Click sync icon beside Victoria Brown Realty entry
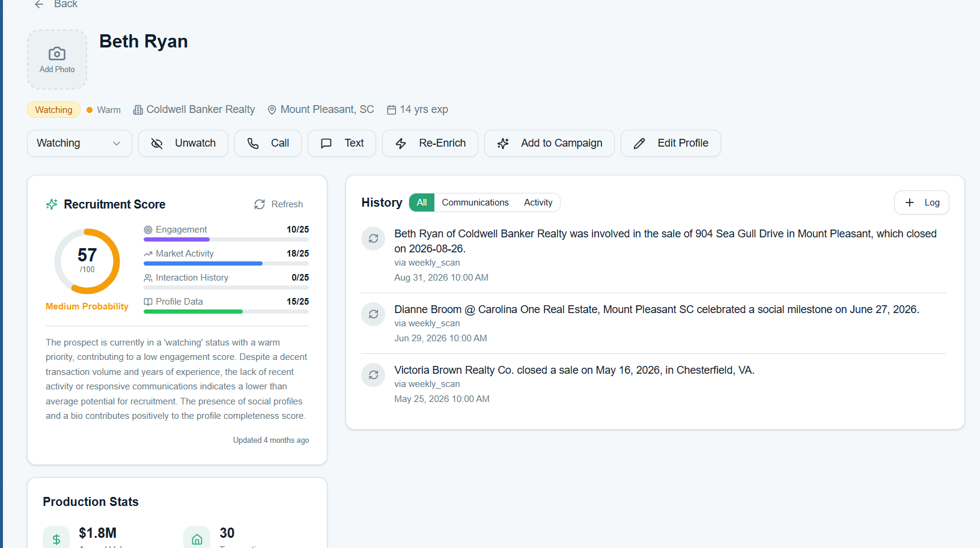 (x=373, y=375)
